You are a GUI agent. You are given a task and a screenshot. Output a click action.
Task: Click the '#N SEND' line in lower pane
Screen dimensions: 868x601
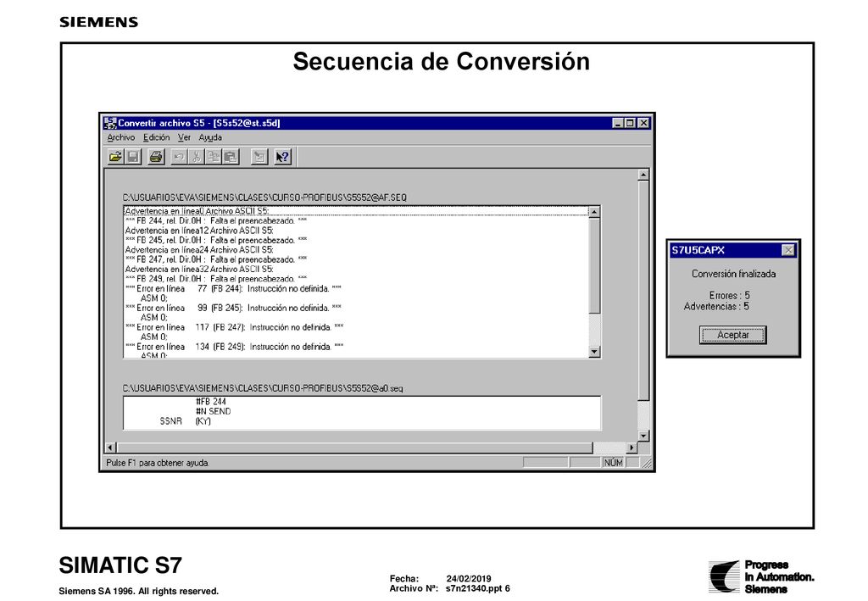213,411
